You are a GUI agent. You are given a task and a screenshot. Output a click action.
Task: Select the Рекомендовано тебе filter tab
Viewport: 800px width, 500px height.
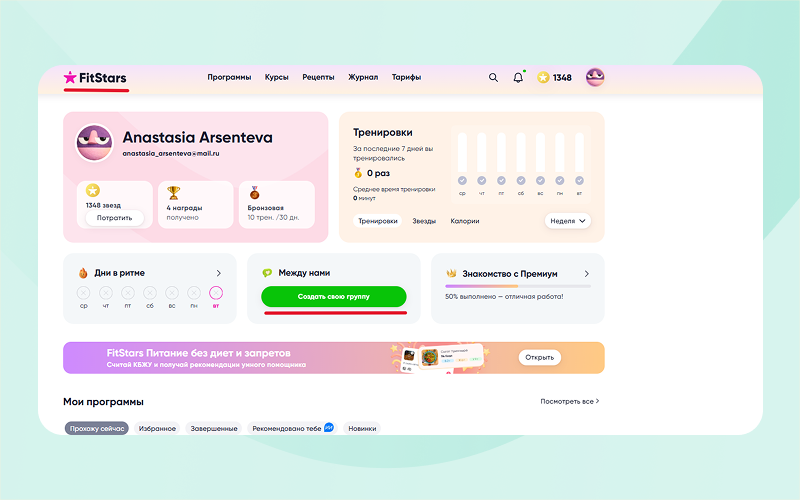292,429
